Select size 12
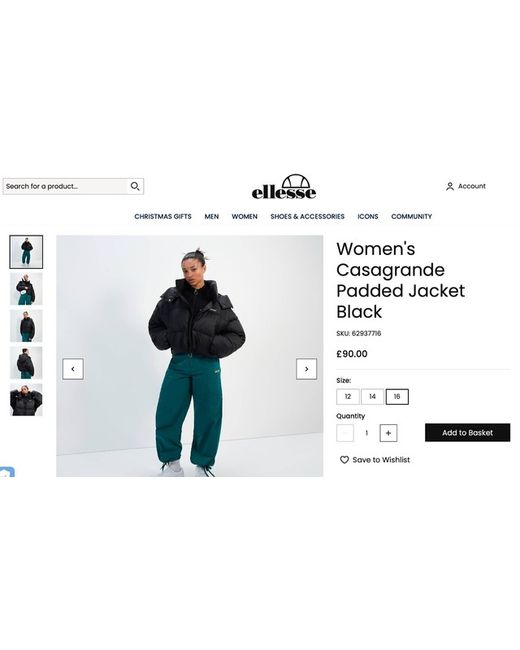520x650 pixels. pyautogui.click(x=348, y=397)
